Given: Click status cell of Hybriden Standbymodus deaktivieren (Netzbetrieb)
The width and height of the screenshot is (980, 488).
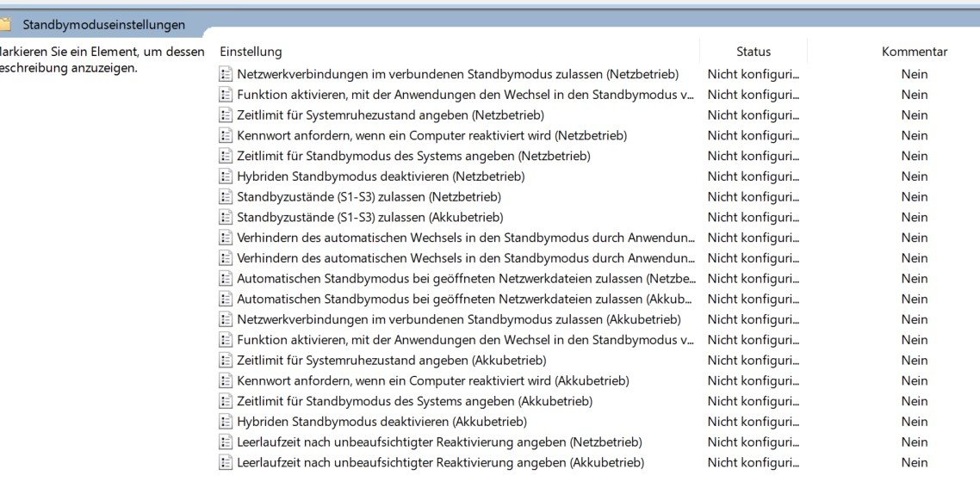Looking at the screenshot, I should (x=754, y=176).
